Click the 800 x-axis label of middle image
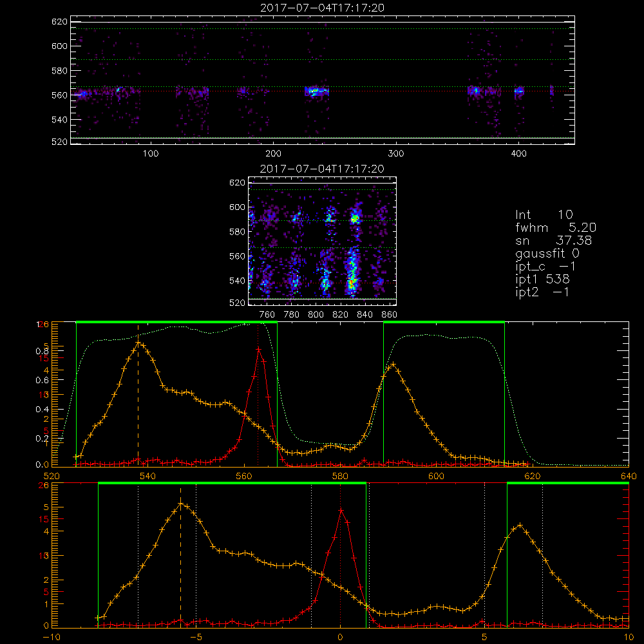Viewport: 644px width, 644px height. click(x=316, y=315)
